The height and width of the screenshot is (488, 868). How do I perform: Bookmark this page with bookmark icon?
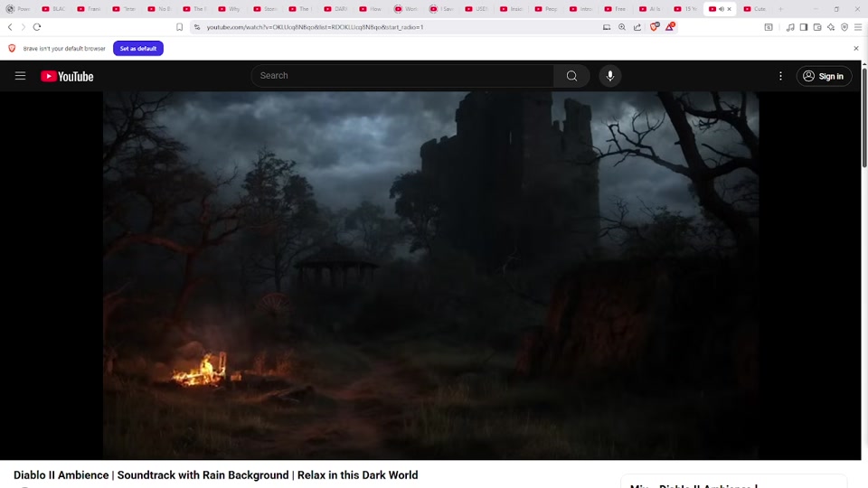tap(179, 27)
